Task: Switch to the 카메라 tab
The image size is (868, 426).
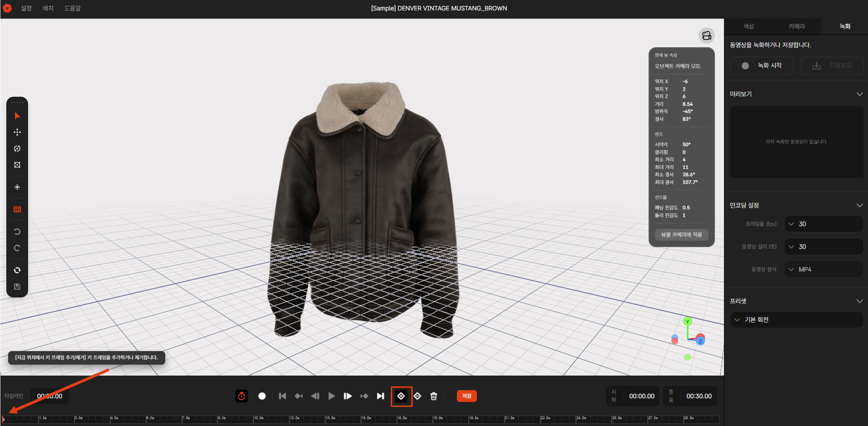Action: (x=797, y=26)
